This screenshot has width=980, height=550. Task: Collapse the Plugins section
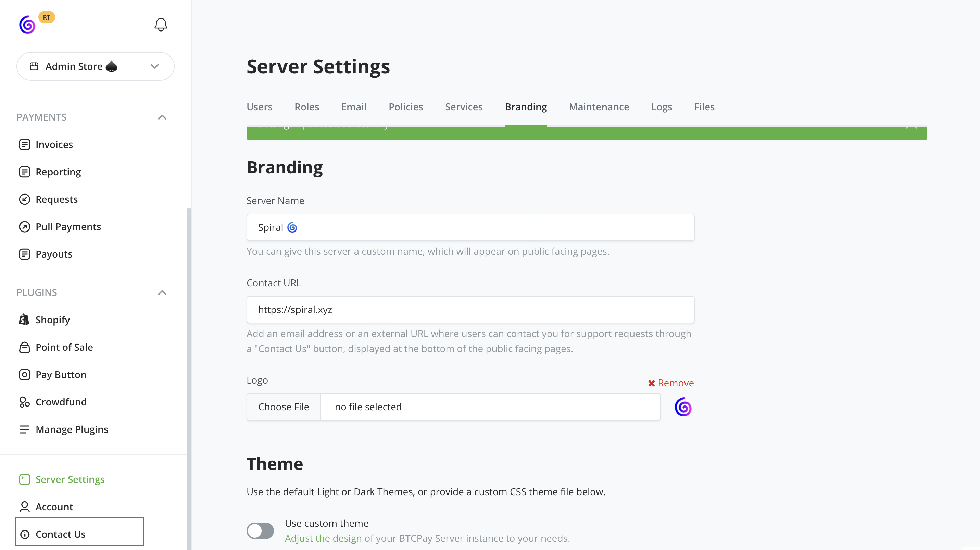coord(162,292)
